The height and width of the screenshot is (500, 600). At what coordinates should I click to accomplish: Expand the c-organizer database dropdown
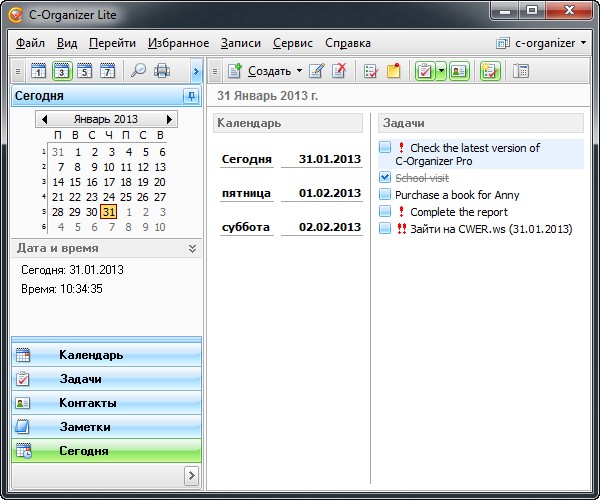pos(583,43)
